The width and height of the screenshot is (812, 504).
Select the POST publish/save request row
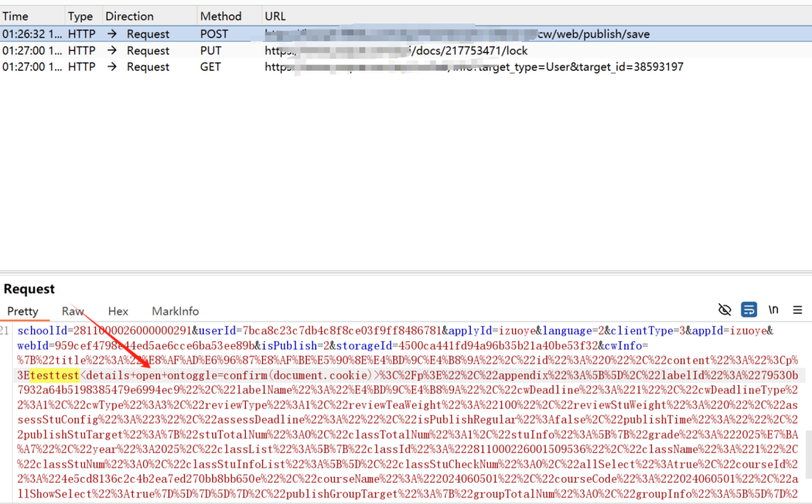click(406, 34)
